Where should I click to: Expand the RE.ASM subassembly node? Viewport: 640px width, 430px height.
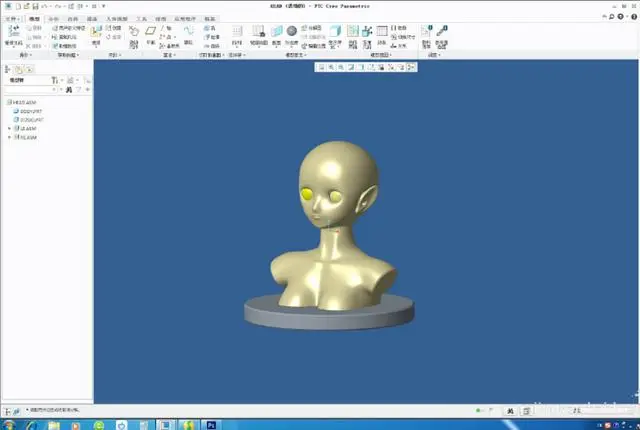(9, 137)
